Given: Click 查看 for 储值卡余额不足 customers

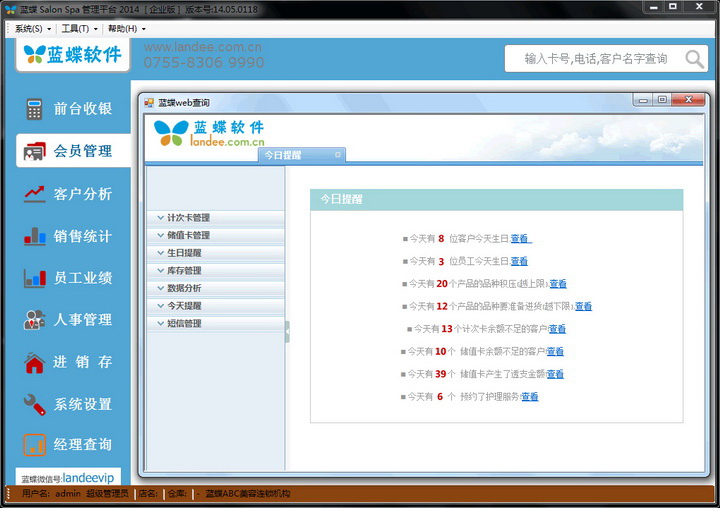Looking at the screenshot, I should tap(555, 351).
